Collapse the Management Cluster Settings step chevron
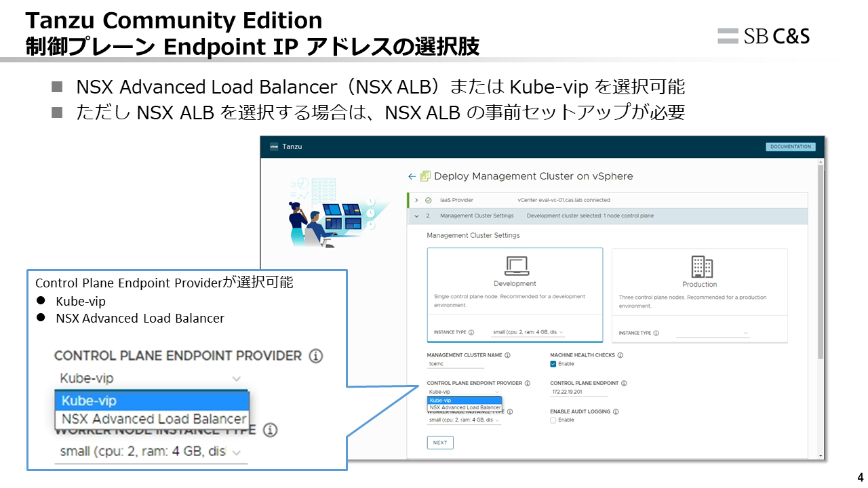The height and width of the screenshot is (488, 868). [x=416, y=216]
